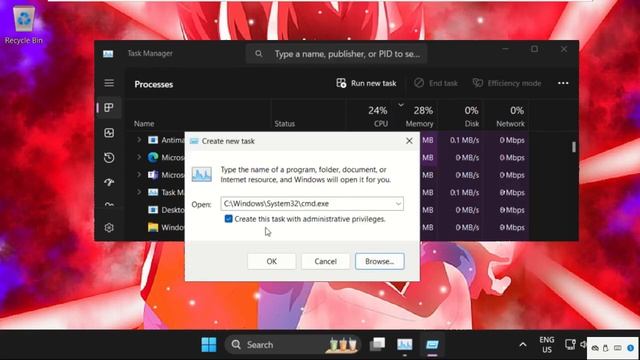This screenshot has width=640, height=360.
Task: Click the network tray icon
Action: (x=570, y=344)
